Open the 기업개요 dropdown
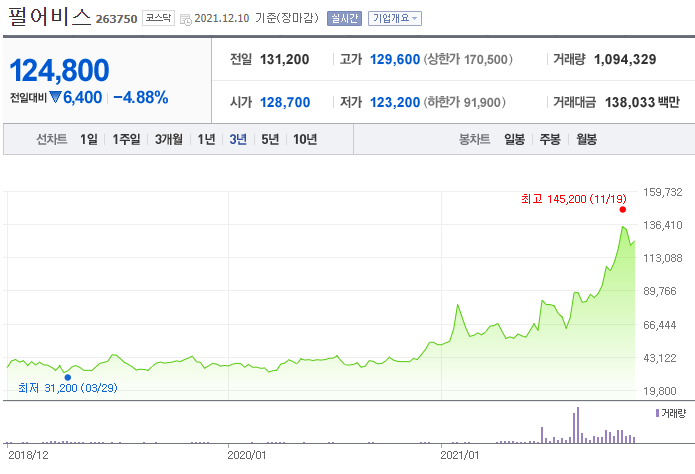695x474 pixels. tap(394, 19)
